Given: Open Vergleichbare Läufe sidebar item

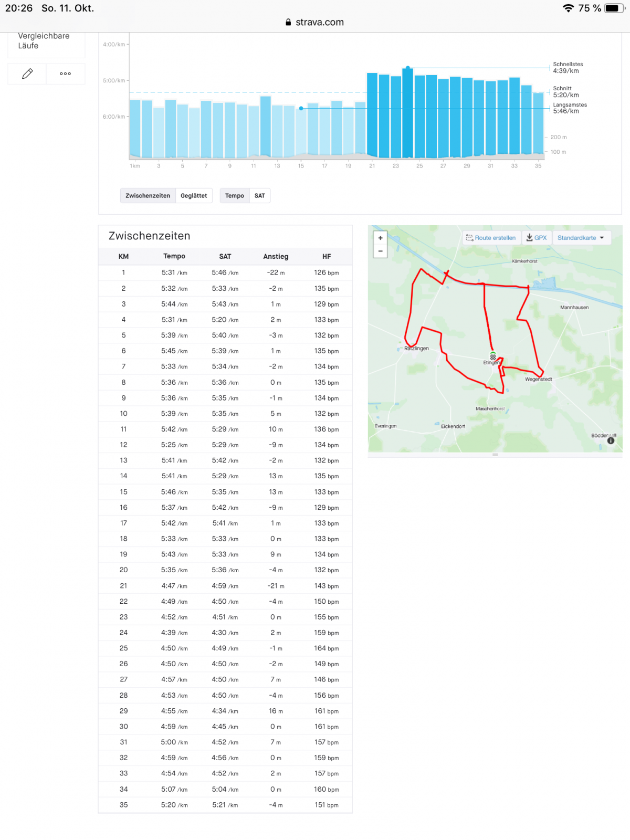Looking at the screenshot, I should tap(44, 41).
